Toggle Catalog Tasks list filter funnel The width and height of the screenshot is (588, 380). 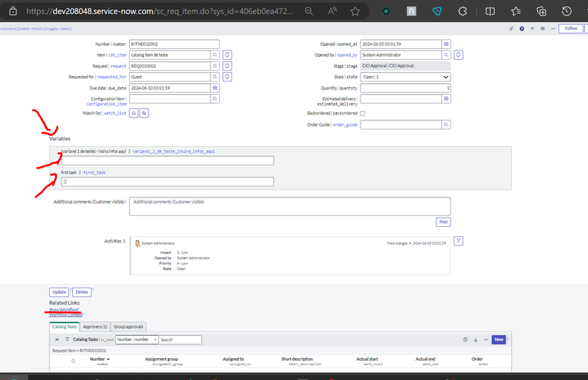point(67,340)
